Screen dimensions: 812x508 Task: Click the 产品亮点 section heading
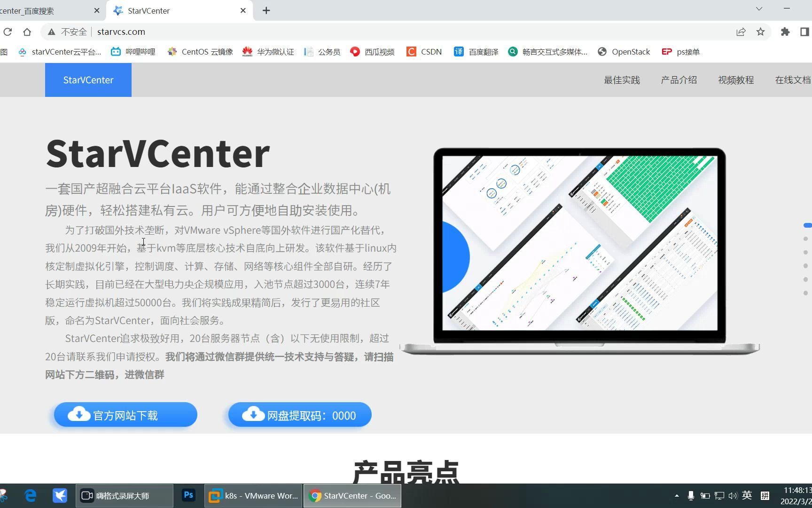[x=406, y=472]
